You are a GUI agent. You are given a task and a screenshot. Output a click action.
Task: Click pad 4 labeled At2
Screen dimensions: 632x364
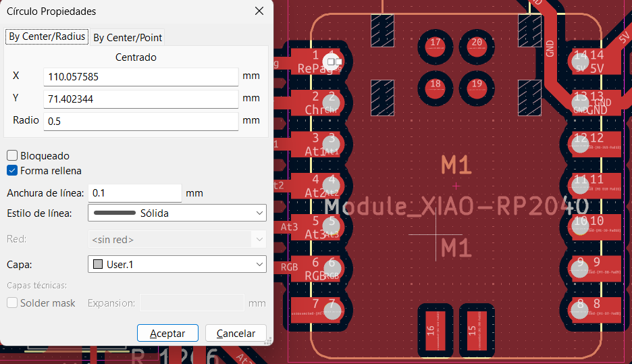click(x=317, y=186)
